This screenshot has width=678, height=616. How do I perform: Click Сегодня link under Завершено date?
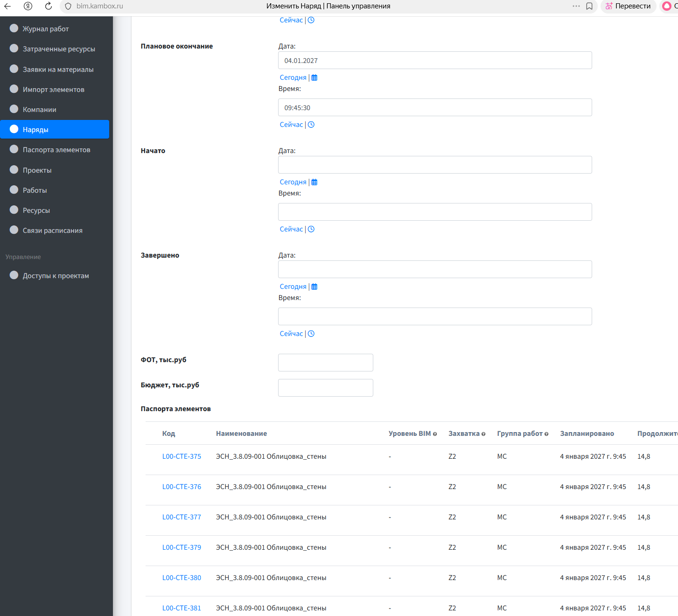click(x=293, y=287)
